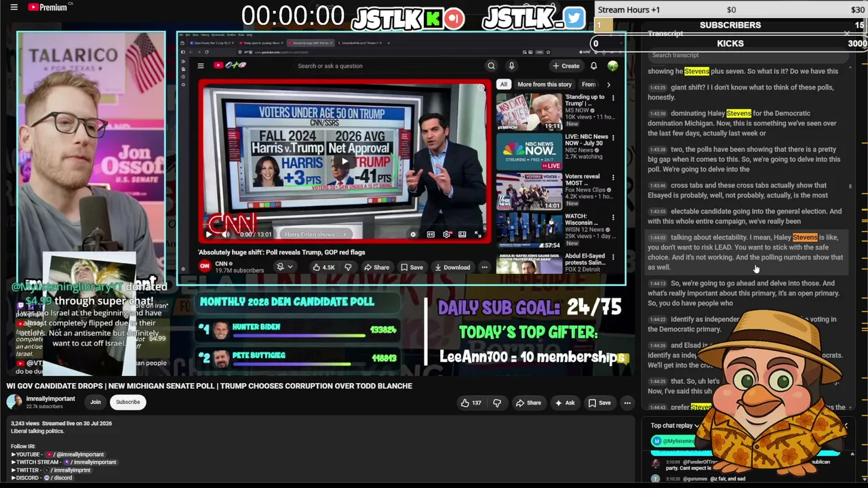868x488 pixels.
Task: Open options for NBC News NOW video
Action: pyautogui.click(x=613, y=138)
